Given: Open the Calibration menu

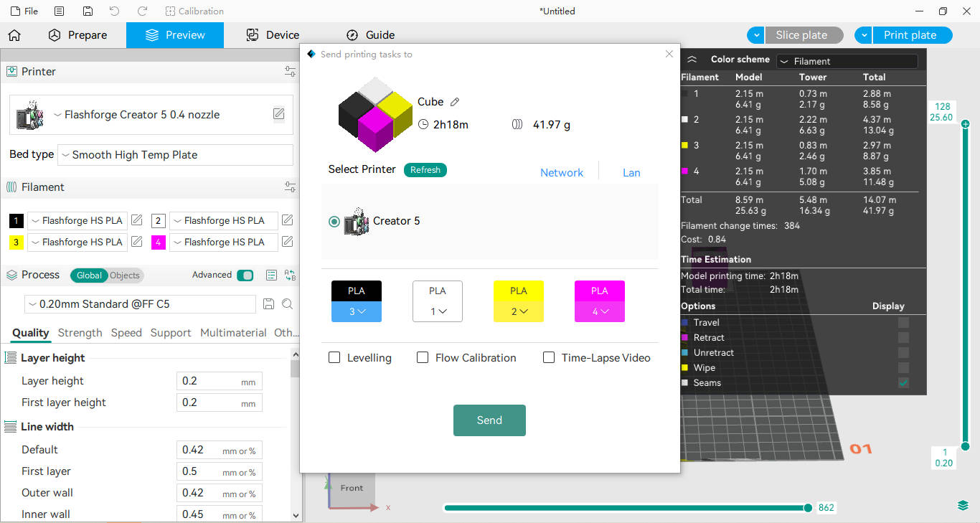Looking at the screenshot, I should pyautogui.click(x=194, y=11).
